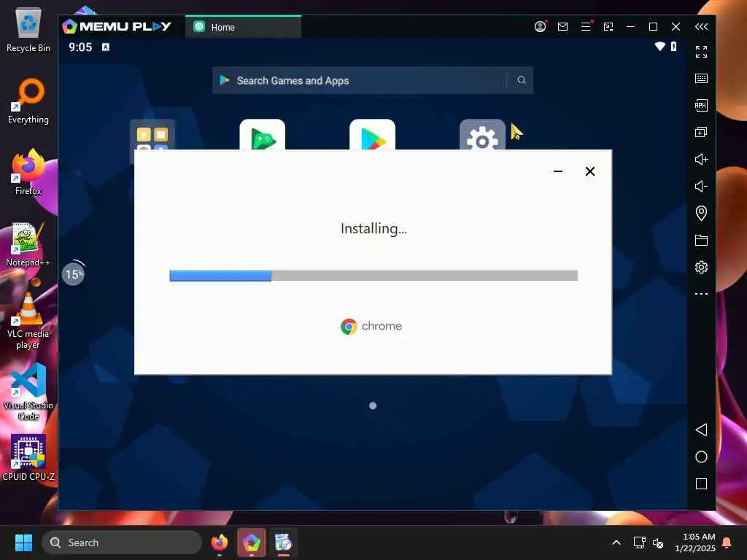Screen dimensions: 747x560
Task: Click the installer setup taskbar icon
Action: [x=284, y=542]
